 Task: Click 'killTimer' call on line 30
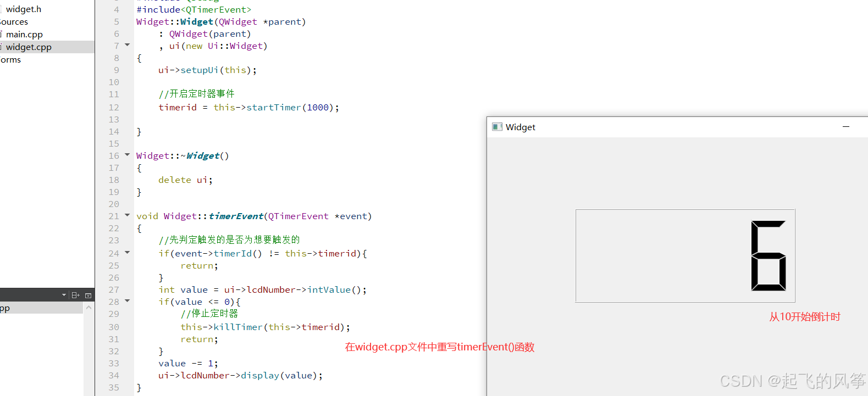pyautogui.click(x=238, y=327)
